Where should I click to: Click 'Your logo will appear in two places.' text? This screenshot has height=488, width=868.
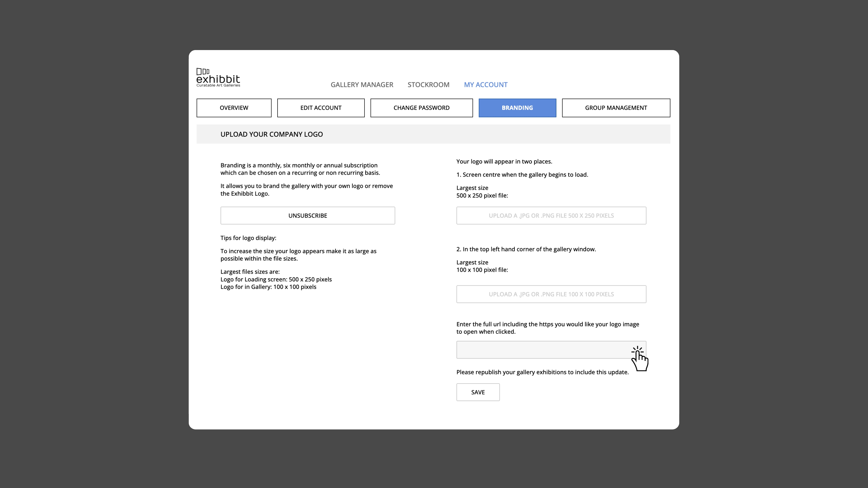click(x=504, y=161)
